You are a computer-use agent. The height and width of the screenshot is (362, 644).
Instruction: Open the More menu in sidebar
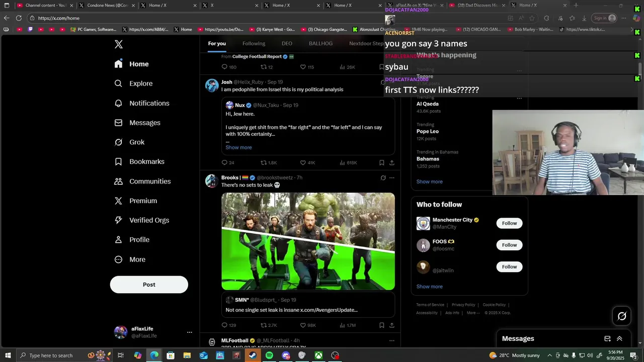pyautogui.click(x=130, y=259)
